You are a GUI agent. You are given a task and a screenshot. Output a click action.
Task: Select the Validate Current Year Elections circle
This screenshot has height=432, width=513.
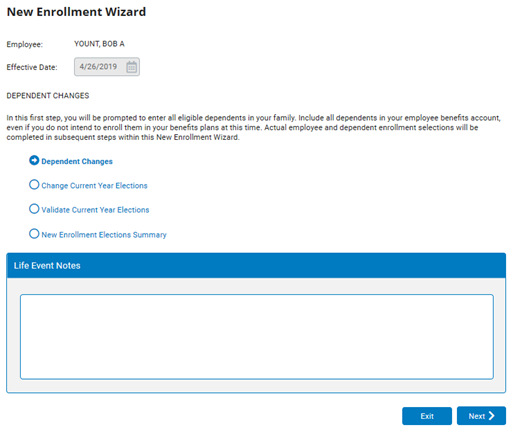(34, 209)
